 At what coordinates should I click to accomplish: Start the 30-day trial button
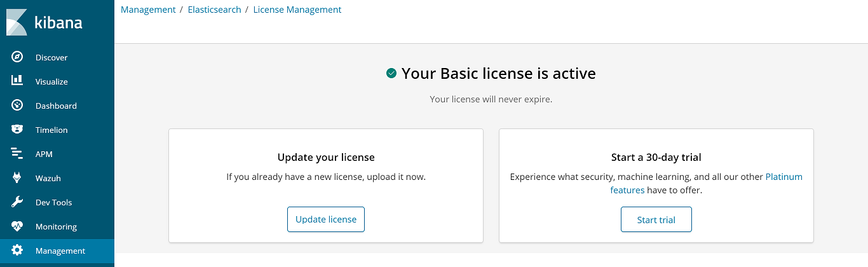click(656, 220)
